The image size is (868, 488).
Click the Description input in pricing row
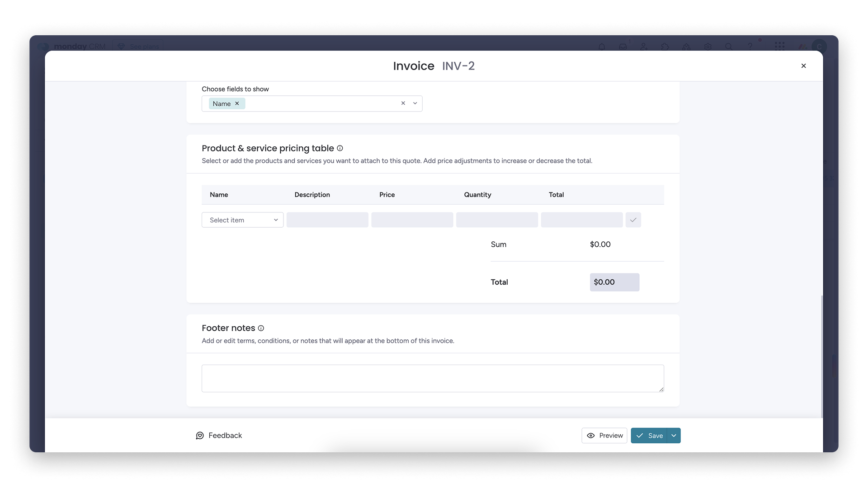327,220
